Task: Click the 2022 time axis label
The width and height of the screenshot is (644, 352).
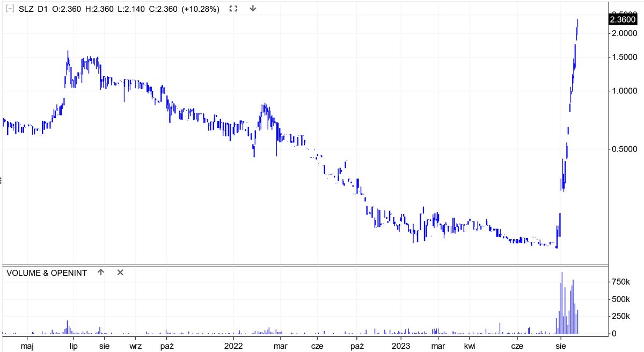Action: [234, 346]
